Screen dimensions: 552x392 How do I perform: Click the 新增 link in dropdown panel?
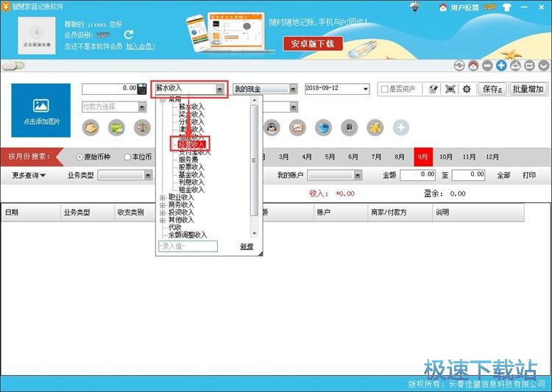(247, 246)
